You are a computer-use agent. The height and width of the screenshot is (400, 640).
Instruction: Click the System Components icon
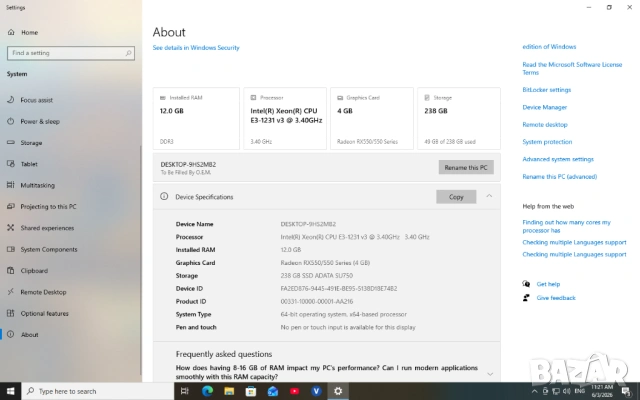pyautogui.click(x=11, y=249)
